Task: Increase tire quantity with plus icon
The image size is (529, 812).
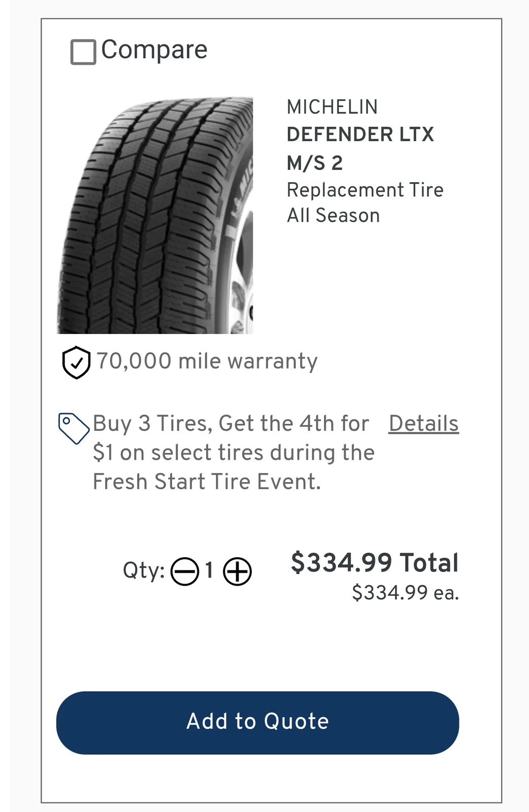Action: [238, 571]
